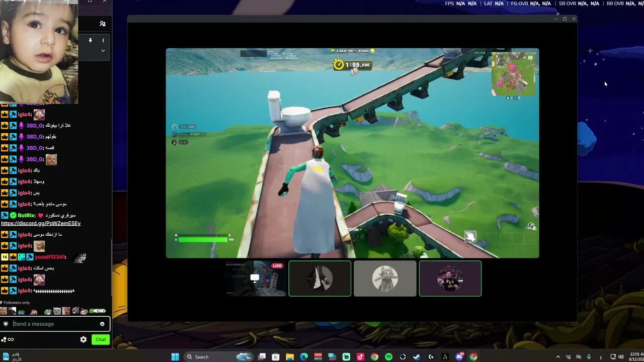Click the pin icon in chat header
The height and width of the screenshot is (362, 644).
point(90,40)
